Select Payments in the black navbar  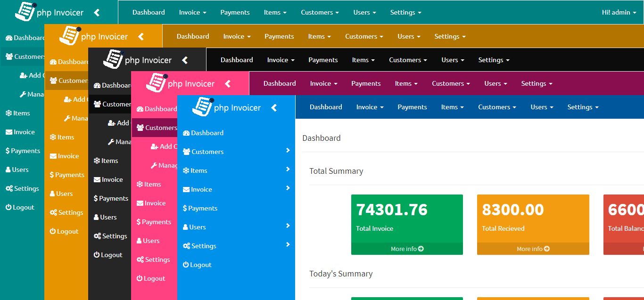[323, 60]
